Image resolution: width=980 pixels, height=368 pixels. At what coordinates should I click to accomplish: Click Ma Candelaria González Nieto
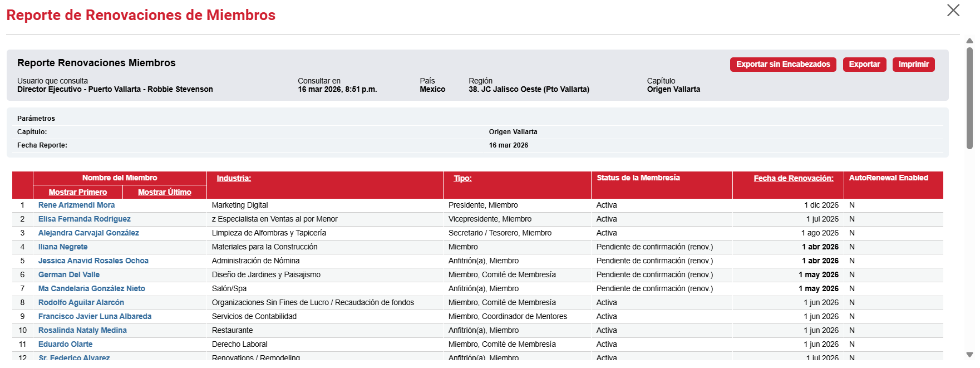(x=91, y=289)
